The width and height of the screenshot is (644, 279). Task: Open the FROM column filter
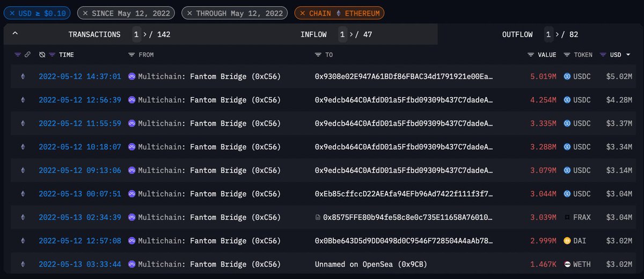pos(131,55)
